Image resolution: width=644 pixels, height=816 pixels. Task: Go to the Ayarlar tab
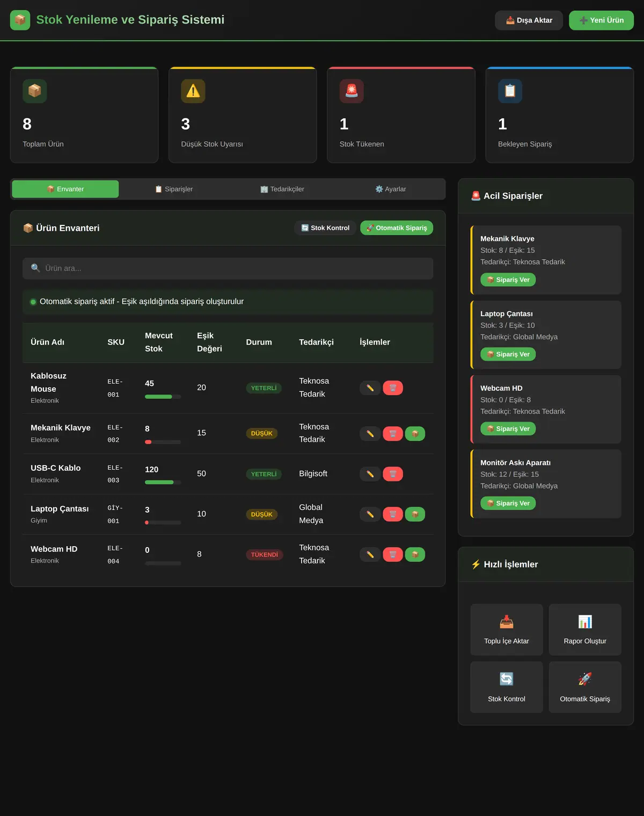click(x=390, y=189)
